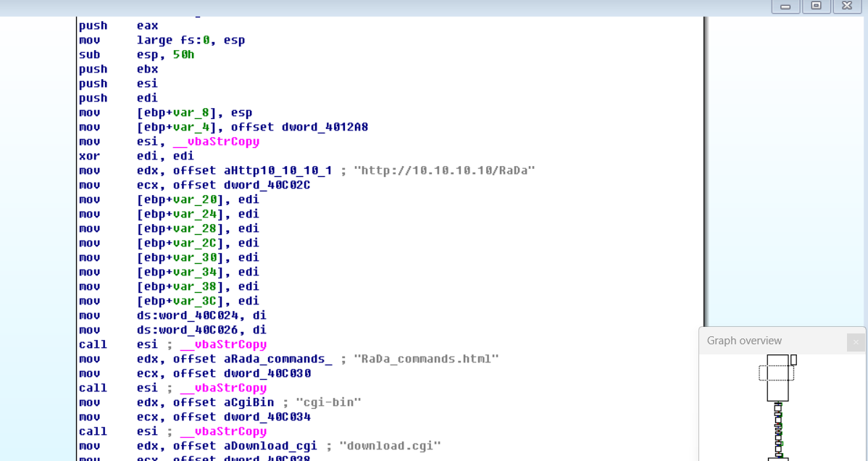Click the push ebx instruction

[x=119, y=69]
